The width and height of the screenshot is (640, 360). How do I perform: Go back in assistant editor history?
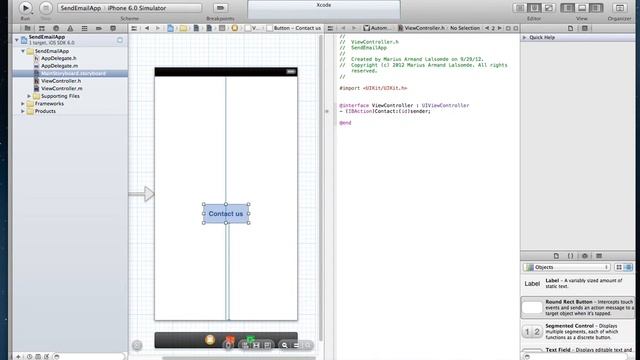pyautogui.click(x=343, y=28)
